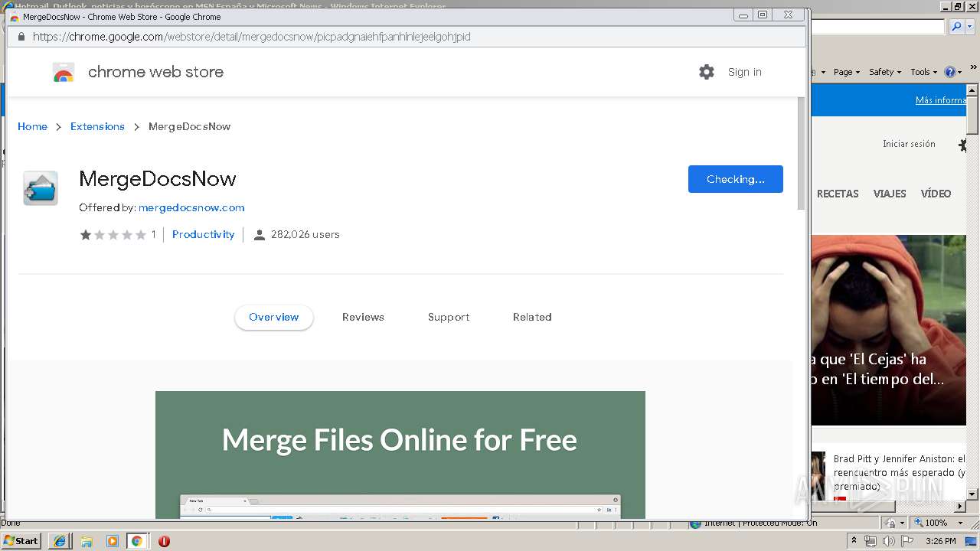980x551 pixels.
Task: Click the Chrome address bar URL
Action: pyautogui.click(x=252, y=37)
